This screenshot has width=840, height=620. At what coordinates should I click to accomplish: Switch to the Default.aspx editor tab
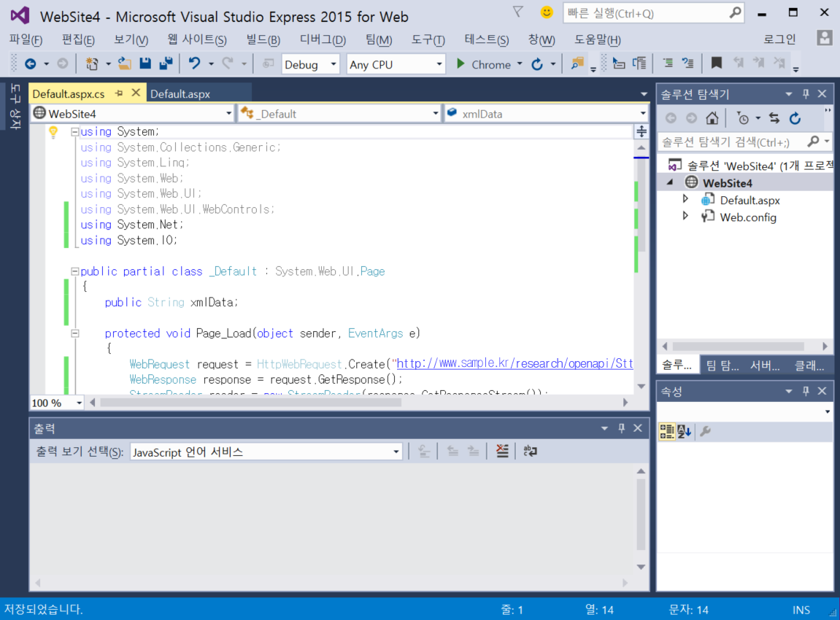[180, 93]
